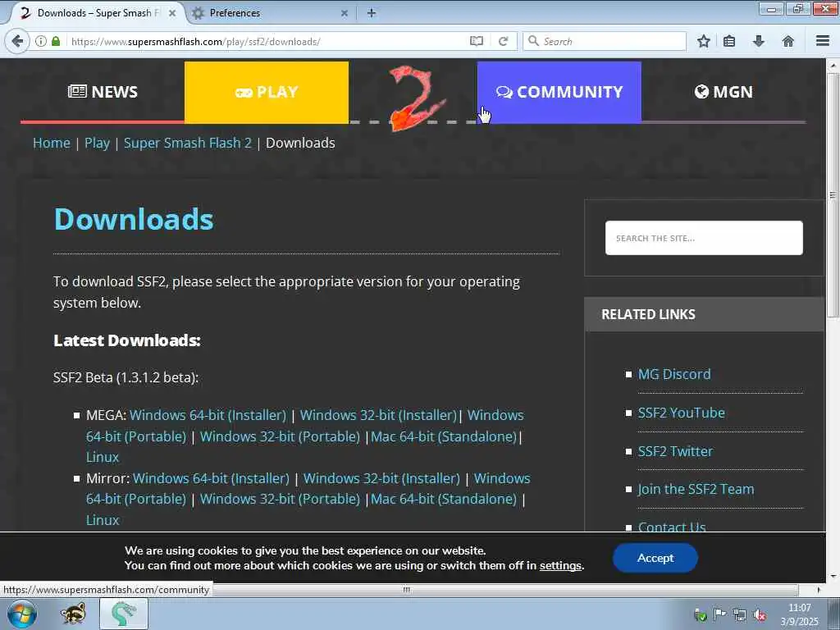
Task: Click the Latest Downloads: subheading
Action: 127,340
